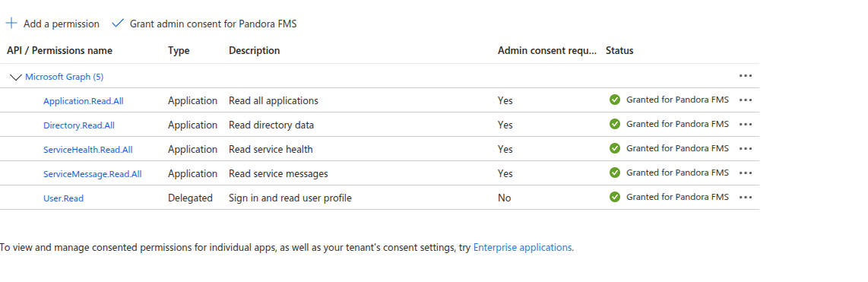Follow the Enterprise applications link
This screenshot has height=282, width=868.
click(x=523, y=248)
